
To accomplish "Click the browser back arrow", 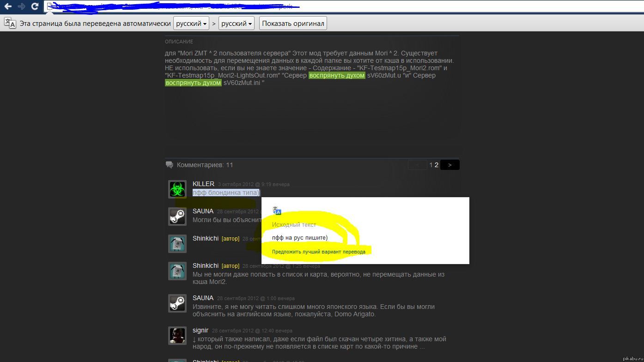I will [8, 6].
